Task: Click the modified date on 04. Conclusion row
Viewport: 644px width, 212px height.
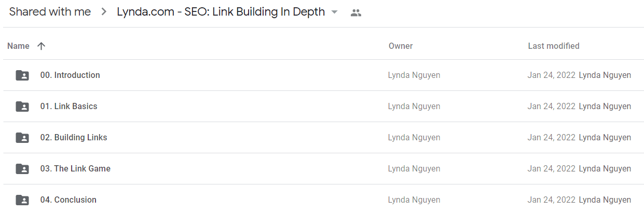Action: pos(552,200)
